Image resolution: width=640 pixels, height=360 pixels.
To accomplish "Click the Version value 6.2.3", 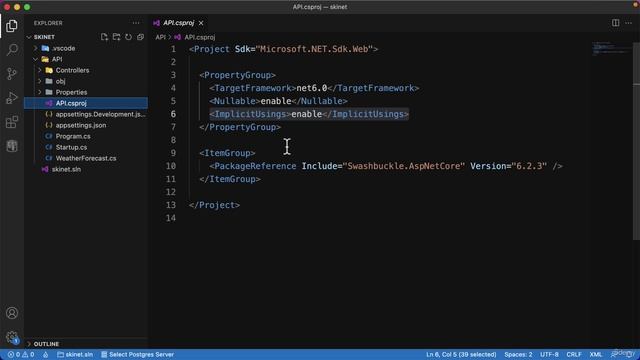I will tap(529, 166).
